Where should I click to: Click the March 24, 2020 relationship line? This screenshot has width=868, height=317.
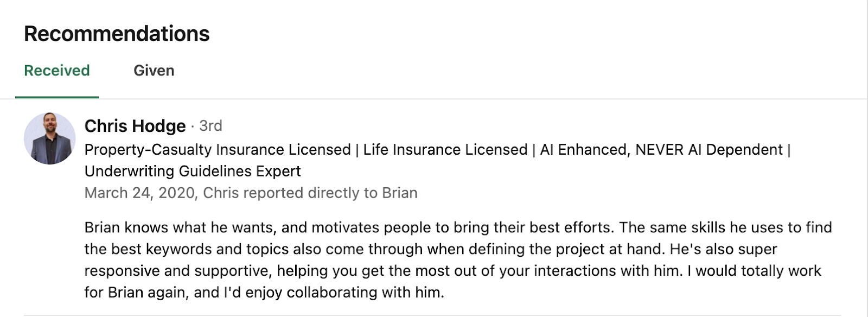coord(250,193)
